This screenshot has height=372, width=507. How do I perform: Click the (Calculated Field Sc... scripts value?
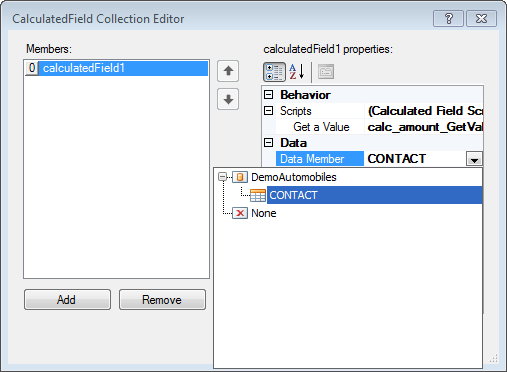click(x=424, y=111)
